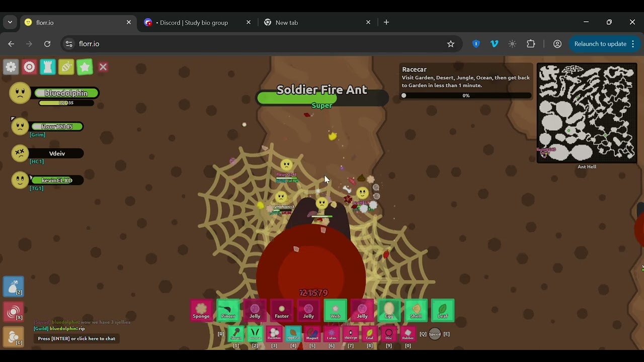Select the Sponge petal slot

point(201,310)
